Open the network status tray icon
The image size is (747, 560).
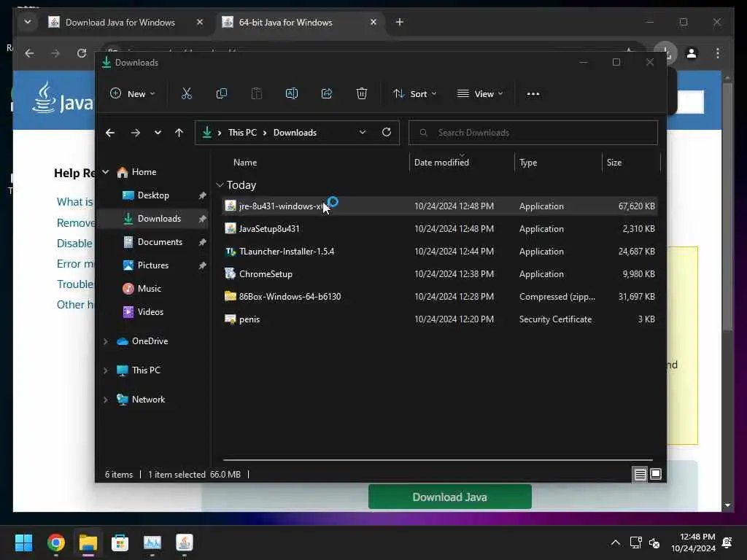[x=635, y=542]
